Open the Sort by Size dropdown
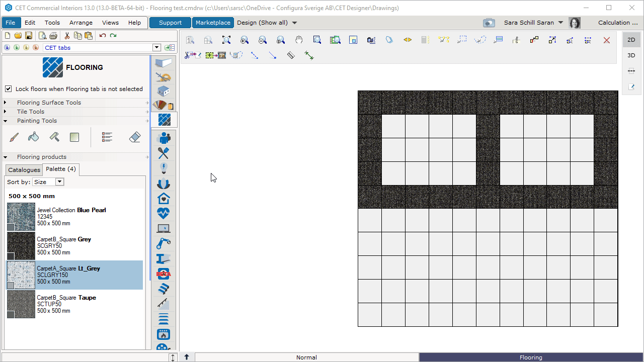The image size is (644, 362). [x=59, y=182]
